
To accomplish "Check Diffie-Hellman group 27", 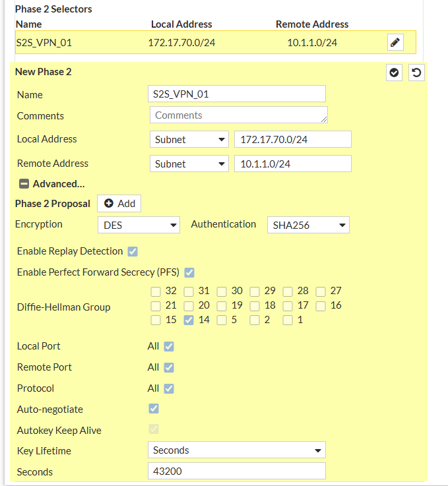I will 321,291.
